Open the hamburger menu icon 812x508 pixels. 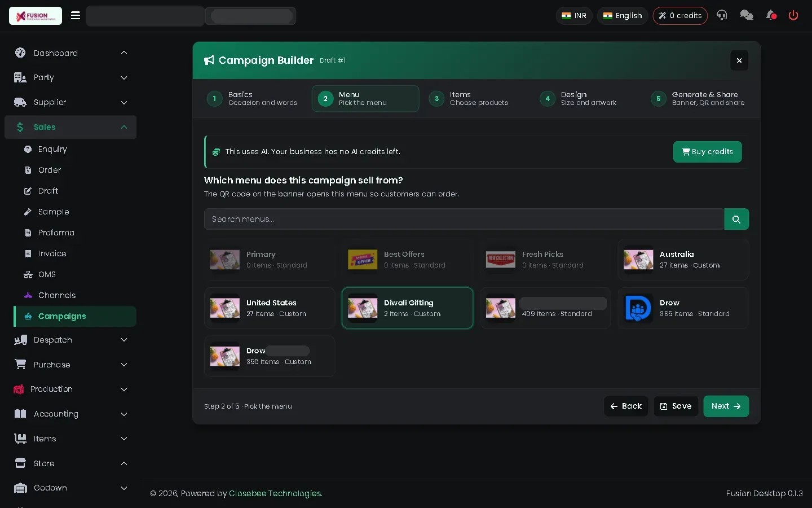coord(76,15)
